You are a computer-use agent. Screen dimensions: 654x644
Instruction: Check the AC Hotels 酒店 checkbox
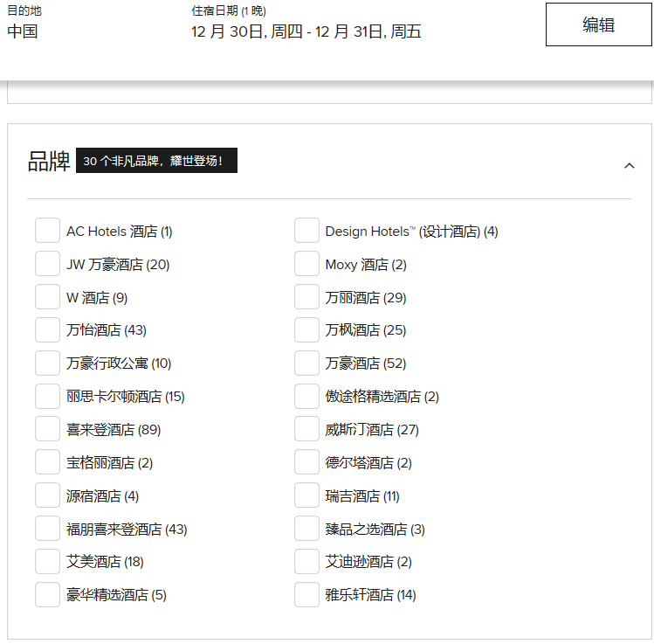pos(47,230)
